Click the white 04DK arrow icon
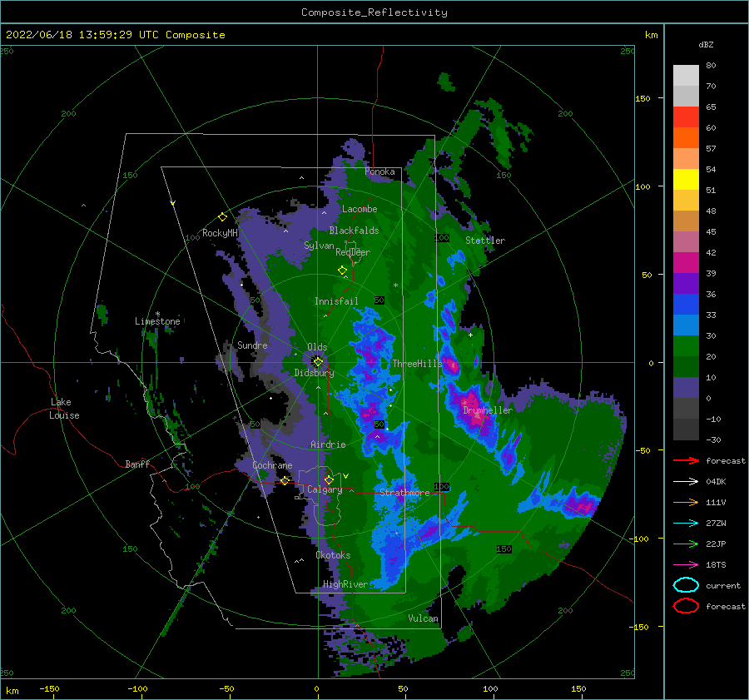This screenshot has width=749, height=700. point(686,482)
